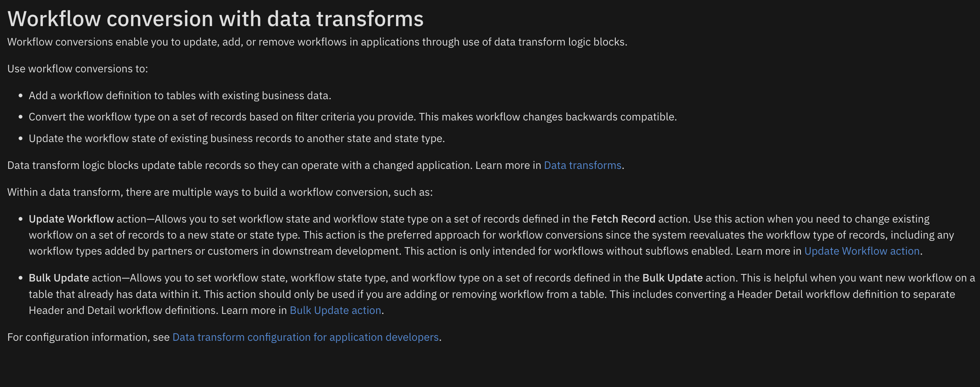This screenshot has width=980, height=387.
Task: Click the intro sentence beginning 'Workflow conversions enable'
Action: coord(317,42)
